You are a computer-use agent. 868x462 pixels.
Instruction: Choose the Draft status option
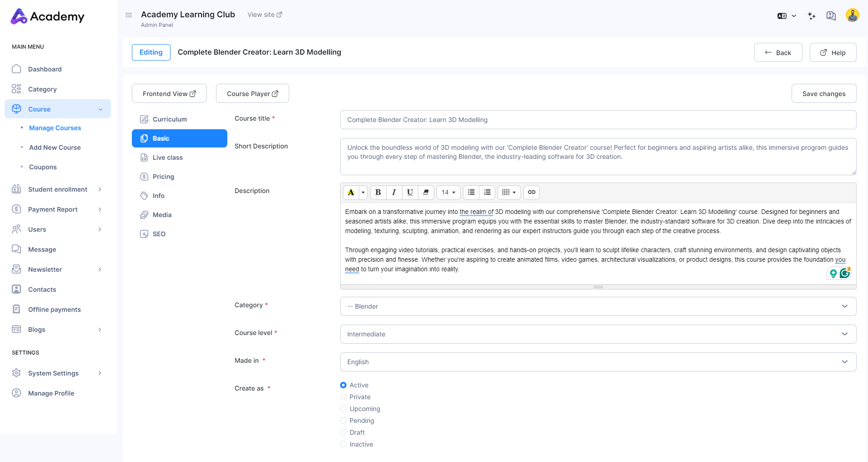pyautogui.click(x=343, y=432)
